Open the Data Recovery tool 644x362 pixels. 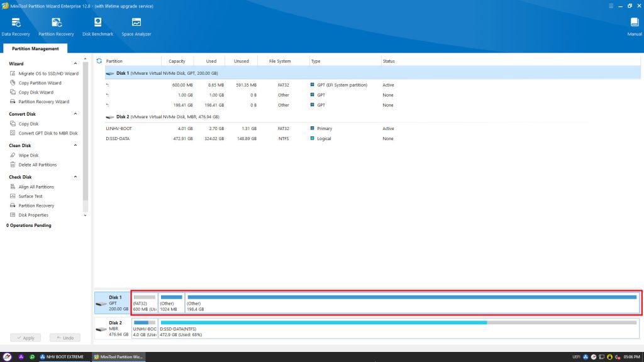click(16, 27)
